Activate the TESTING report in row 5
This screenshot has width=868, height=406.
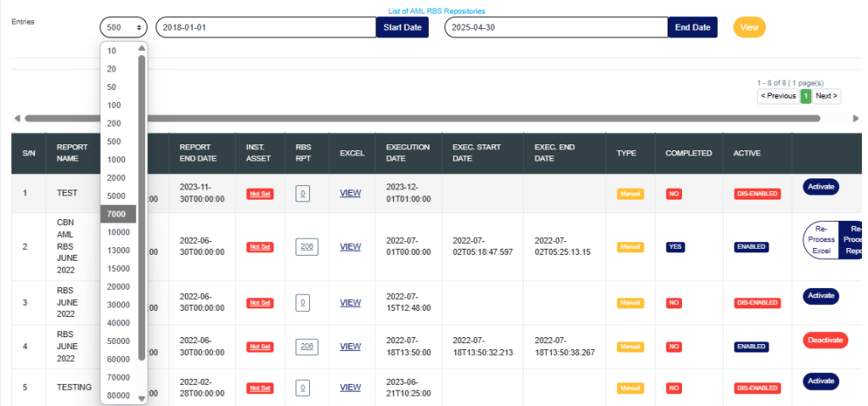tap(820, 381)
